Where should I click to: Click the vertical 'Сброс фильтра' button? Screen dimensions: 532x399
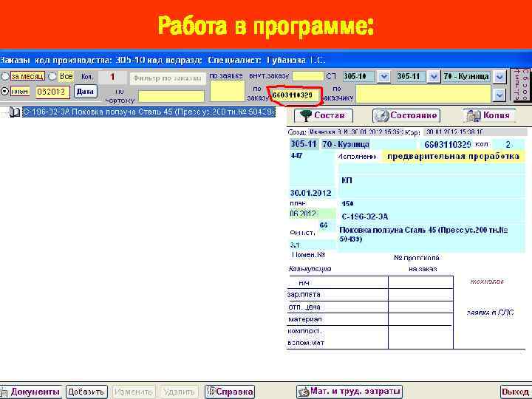(521, 85)
